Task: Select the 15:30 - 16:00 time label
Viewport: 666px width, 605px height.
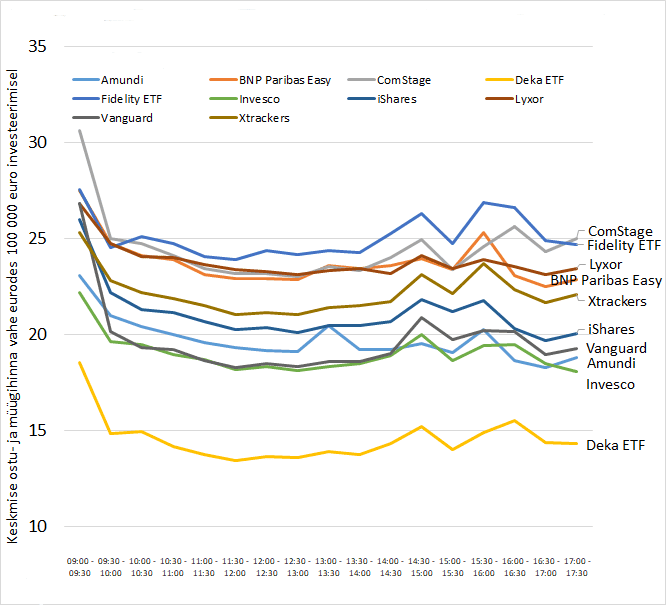Action: [x=483, y=567]
